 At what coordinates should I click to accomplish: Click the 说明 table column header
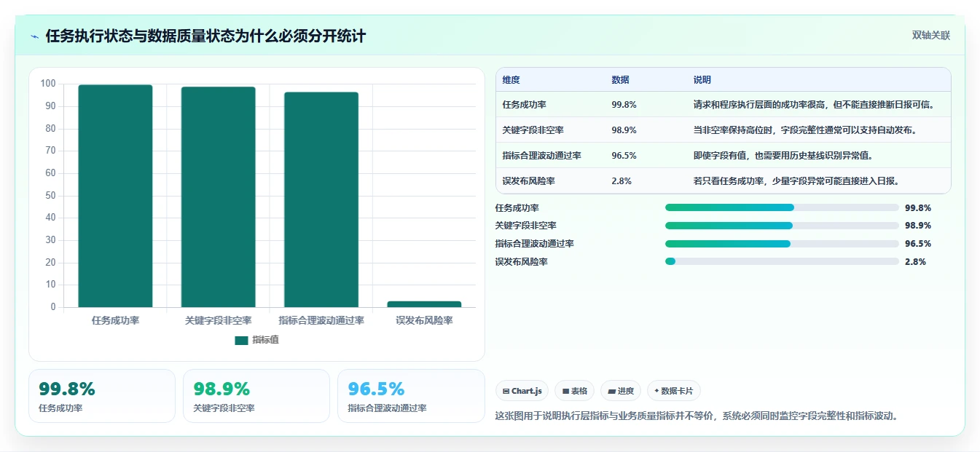point(702,80)
